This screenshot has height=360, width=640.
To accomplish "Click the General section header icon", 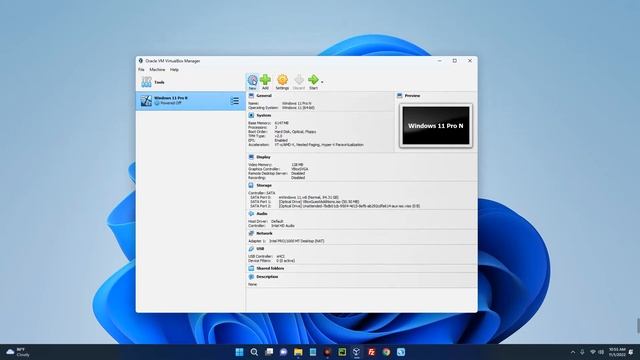I will click(251, 96).
